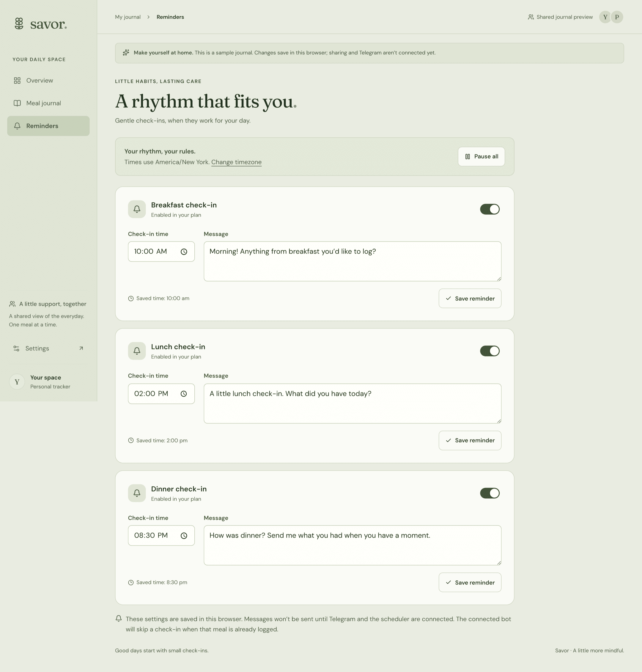Click the Settings external arrow icon
Image resolution: width=642 pixels, height=672 pixels.
(81, 348)
